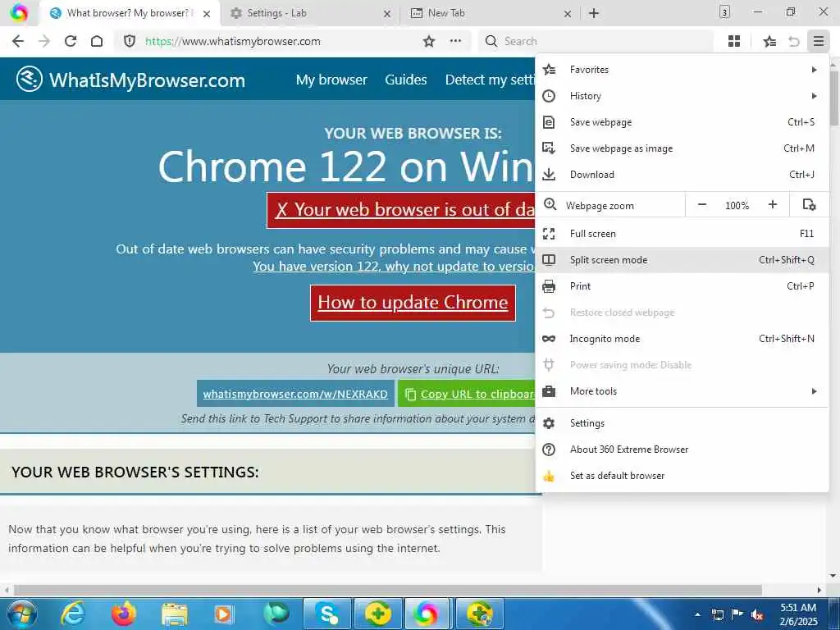Viewport: 840px width, 630px height.
Task: Show hidden tray icons arrow
Action: tap(697, 615)
